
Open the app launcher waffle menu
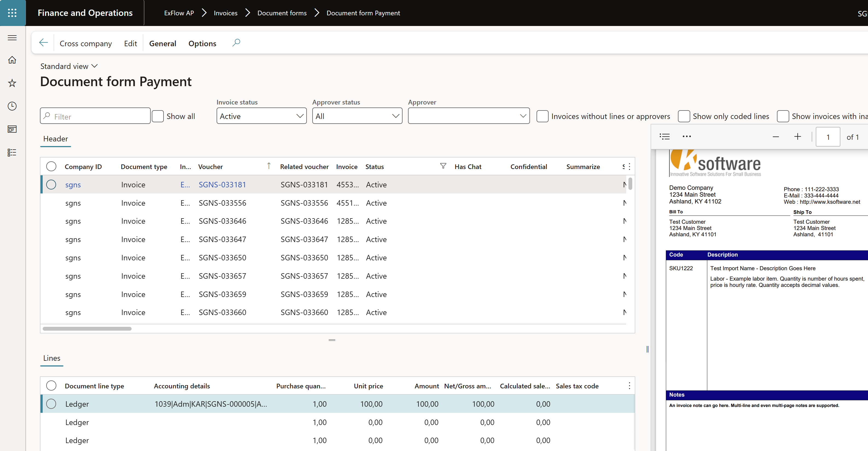coord(13,13)
